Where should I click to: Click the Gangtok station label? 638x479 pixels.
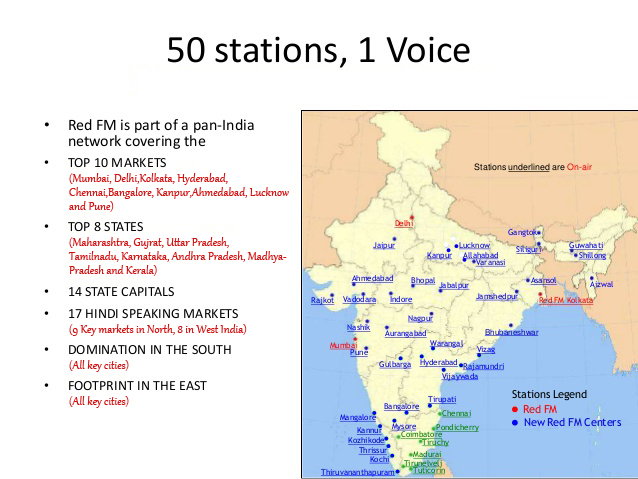pos(522,232)
